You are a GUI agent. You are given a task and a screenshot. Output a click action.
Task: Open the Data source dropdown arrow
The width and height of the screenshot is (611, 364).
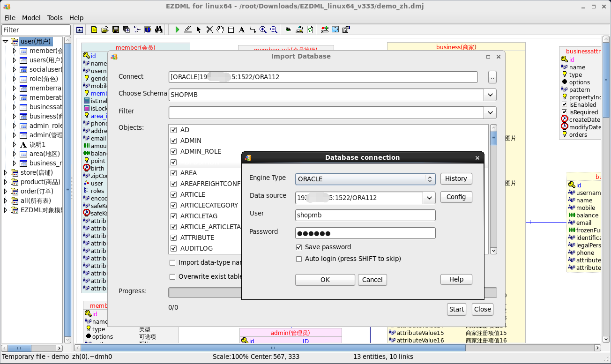tap(430, 198)
